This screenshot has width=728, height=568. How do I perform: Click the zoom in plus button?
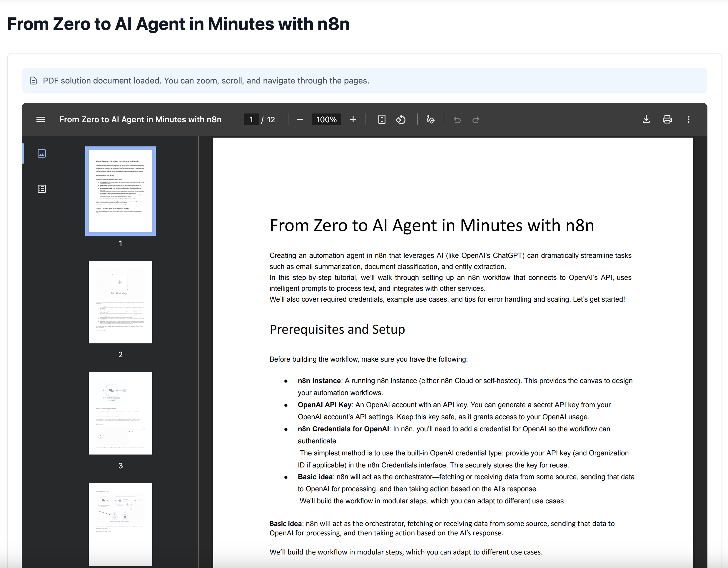tap(353, 119)
